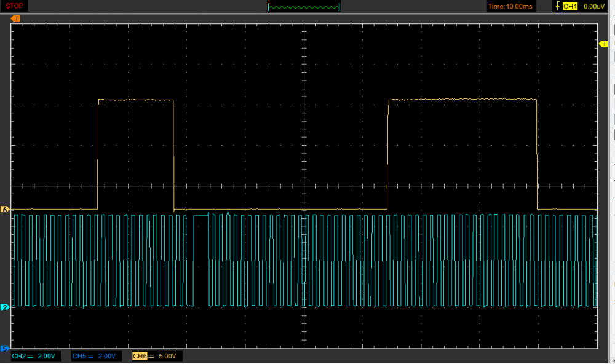
Task: Click the channel 5 ground level marker
Action: coord(6,347)
